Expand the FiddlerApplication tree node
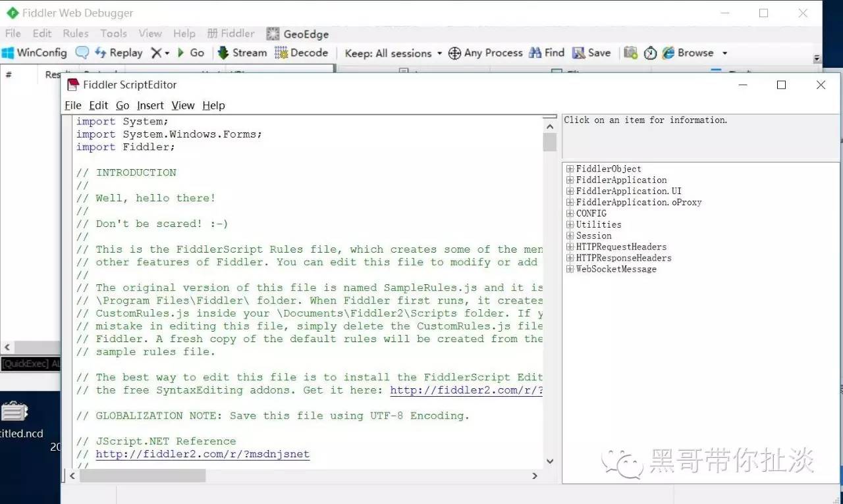The image size is (843, 504). (570, 180)
